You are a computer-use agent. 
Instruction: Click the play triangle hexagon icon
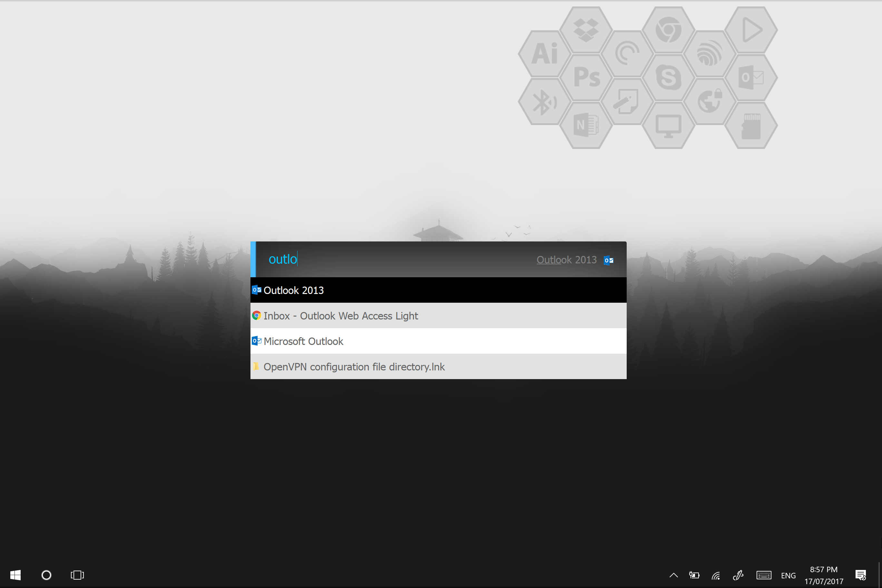click(751, 30)
